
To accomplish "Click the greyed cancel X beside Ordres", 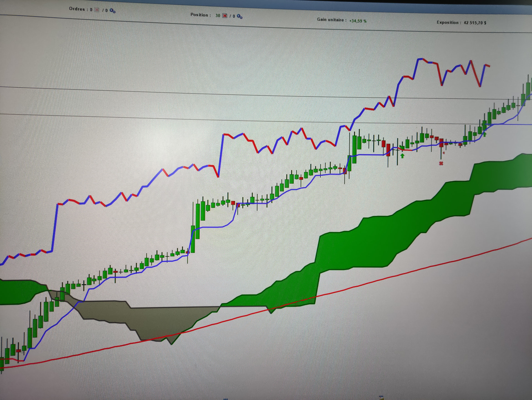I will tap(97, 10).
